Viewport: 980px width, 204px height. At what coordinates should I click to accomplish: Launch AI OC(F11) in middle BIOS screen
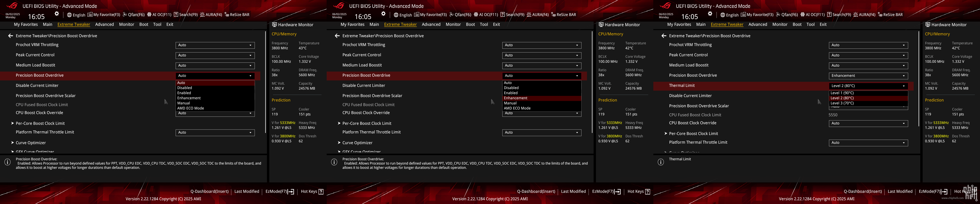486,15
